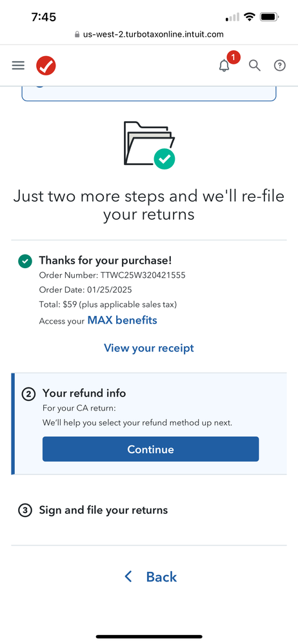Tap the red notification badge count
This screenshot has height=644, width=298.
(233, 57)
